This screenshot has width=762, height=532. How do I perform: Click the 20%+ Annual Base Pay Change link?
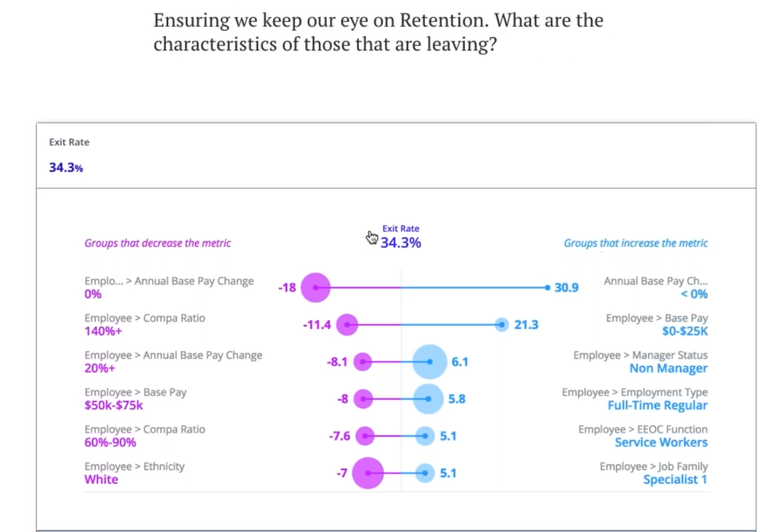tap(100, 368)
